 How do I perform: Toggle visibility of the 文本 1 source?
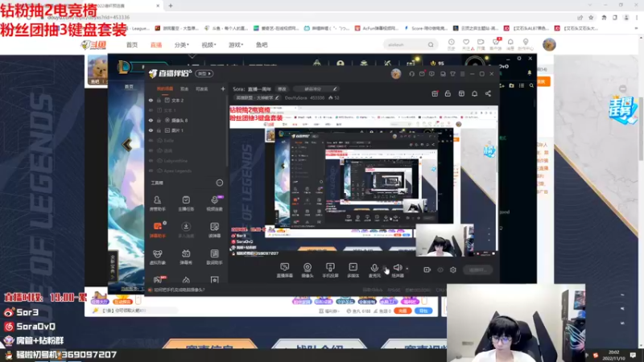151,110
